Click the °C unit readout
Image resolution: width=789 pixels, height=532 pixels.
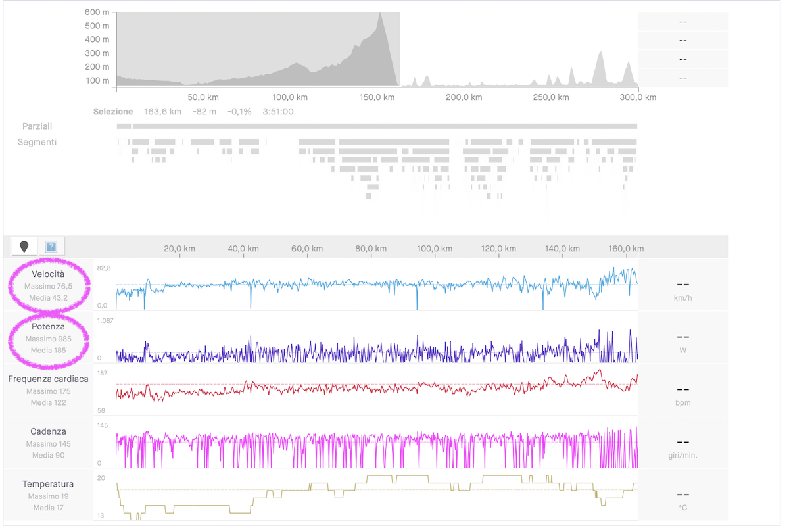682,508
